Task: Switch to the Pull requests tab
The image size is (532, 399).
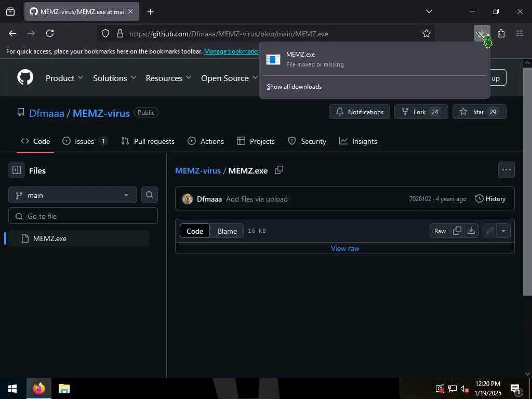Action: click(x=148, y=141)
